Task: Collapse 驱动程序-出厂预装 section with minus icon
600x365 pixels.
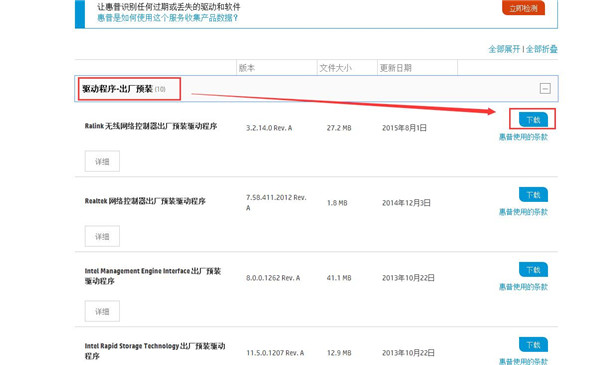Action: 545,89
